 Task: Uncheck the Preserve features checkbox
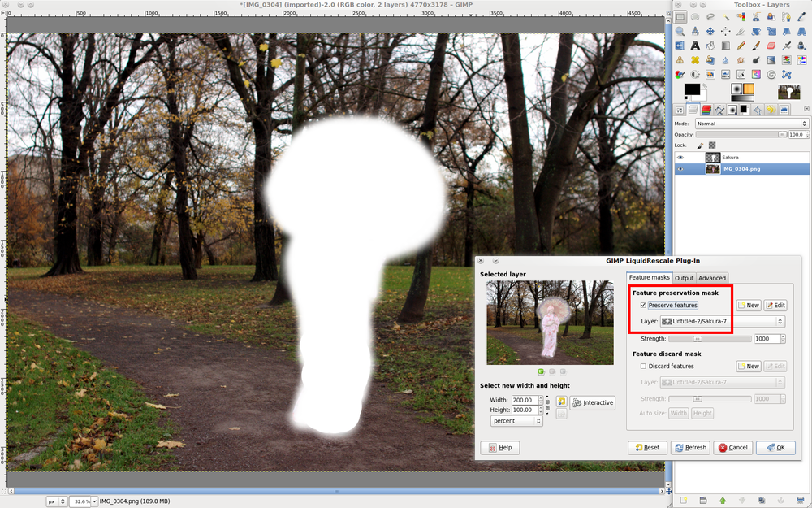click(643, 306)
